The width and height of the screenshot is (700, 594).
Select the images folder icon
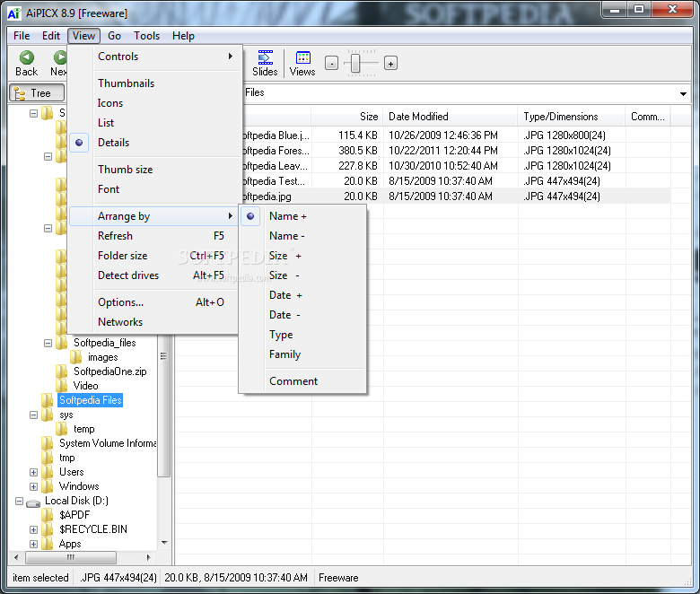[x=76, y=357]
